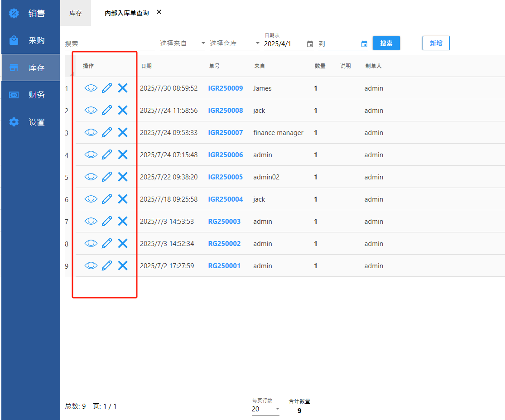505x420 pixels.
Task: Click the edit pencil icon for IGR250005
Action: coord(107,177)
